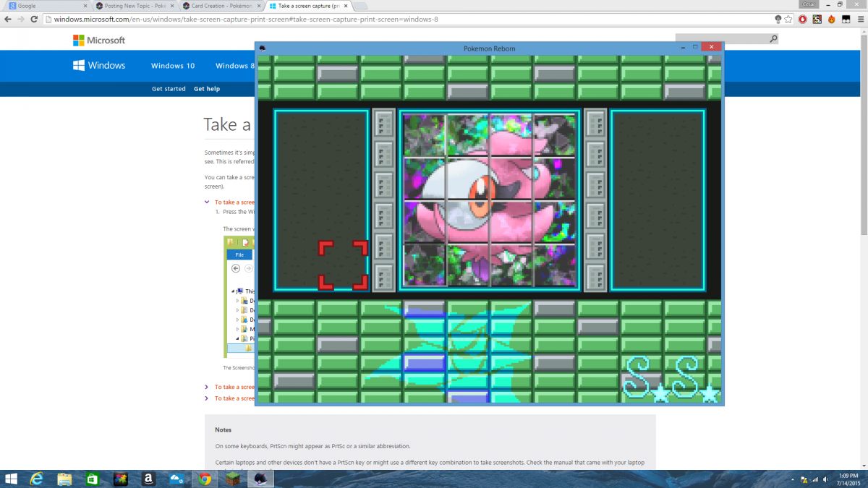Screen dimensions: 868x488
Task: Click the Cesar profile button
Action: pos(809,4)
